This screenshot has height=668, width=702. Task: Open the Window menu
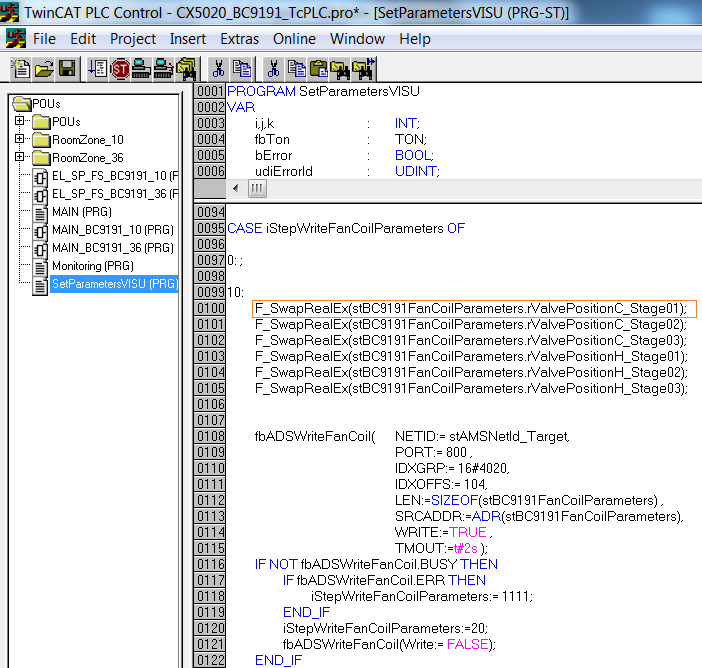[357, 39]
